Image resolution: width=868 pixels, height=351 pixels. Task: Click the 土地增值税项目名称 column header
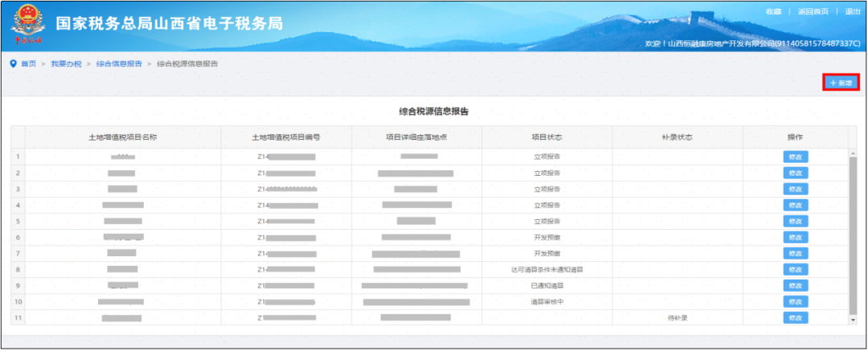point(123,137)
